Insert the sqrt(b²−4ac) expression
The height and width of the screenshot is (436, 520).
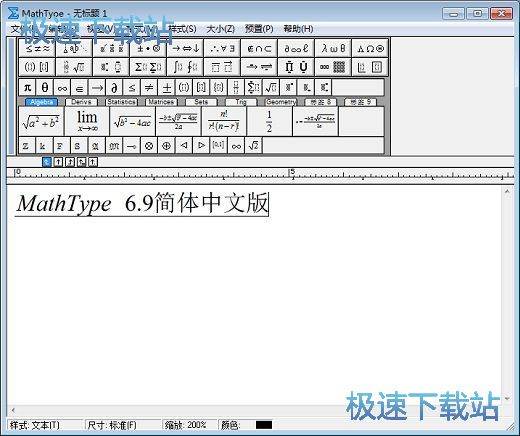(132, 121)
